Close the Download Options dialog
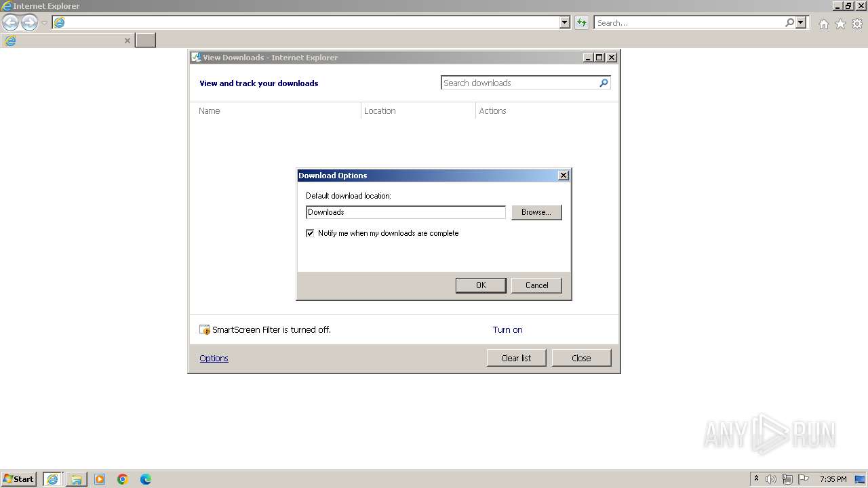868x488 pixels. [563, 176]
